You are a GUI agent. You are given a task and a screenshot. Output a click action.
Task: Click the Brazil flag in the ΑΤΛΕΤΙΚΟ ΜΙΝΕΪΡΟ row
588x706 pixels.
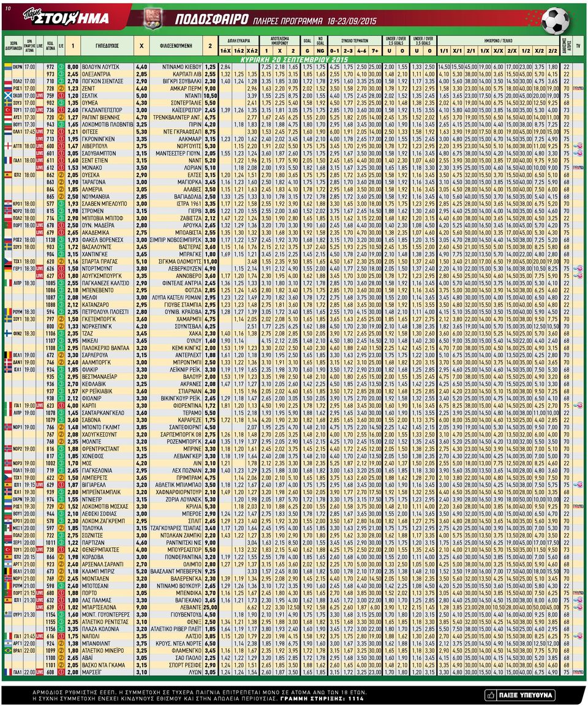[7, 651]
